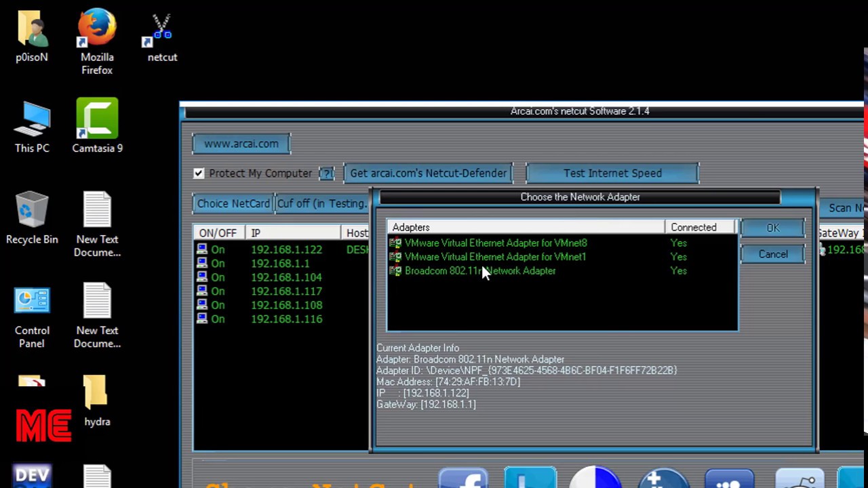
Task: Click computer icon for host 192.168.1.117
Action: coord(201,291)
